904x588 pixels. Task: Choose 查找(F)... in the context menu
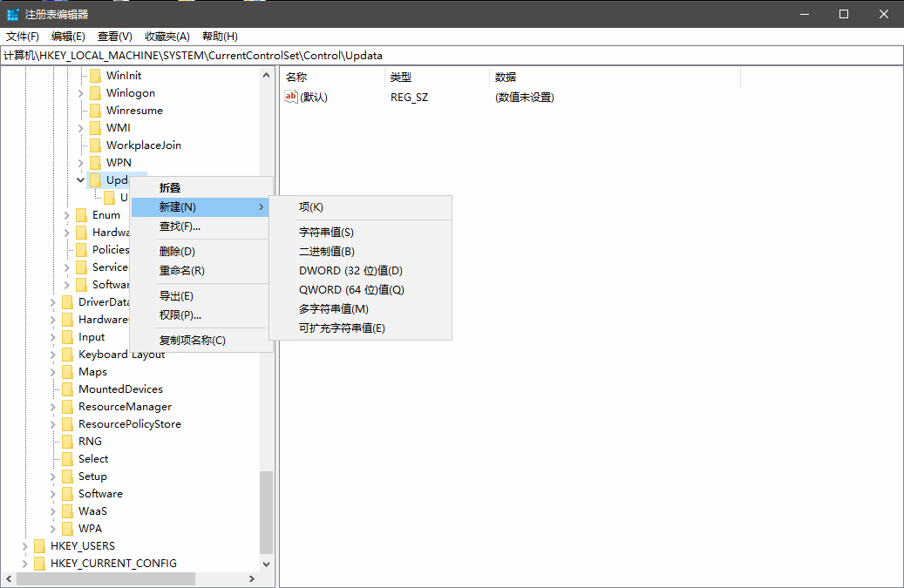point(200,226)
